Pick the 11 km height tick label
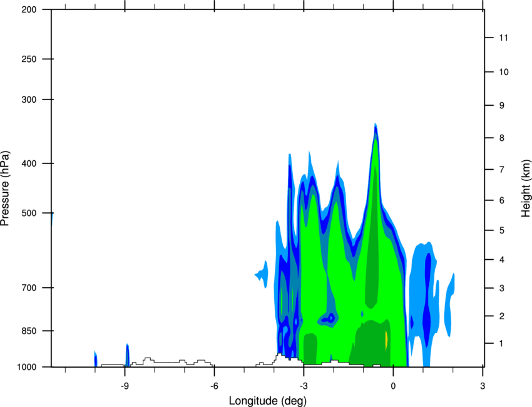The width and height of the screenshot is (532, 407). (x=504, y=38)
